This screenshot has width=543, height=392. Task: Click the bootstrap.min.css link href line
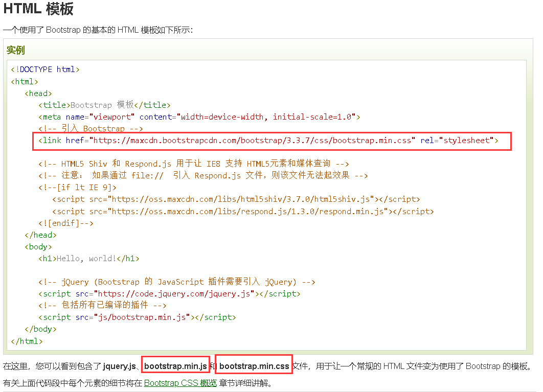[268, 141]
